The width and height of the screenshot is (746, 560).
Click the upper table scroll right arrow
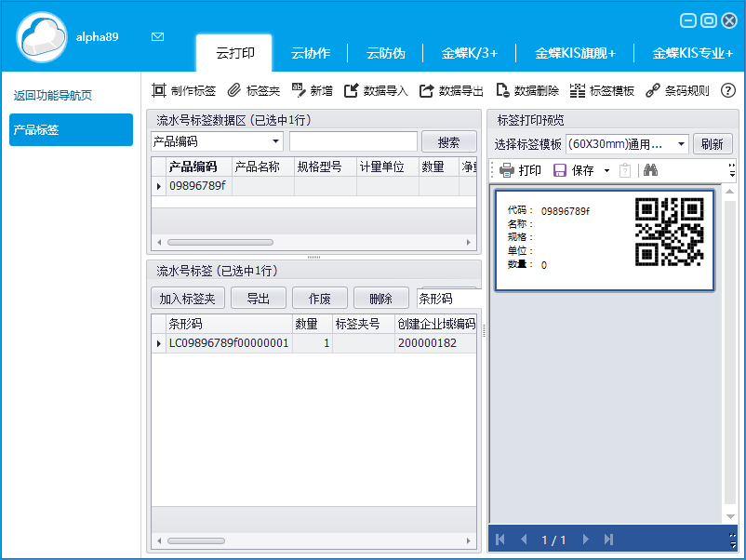469,242
